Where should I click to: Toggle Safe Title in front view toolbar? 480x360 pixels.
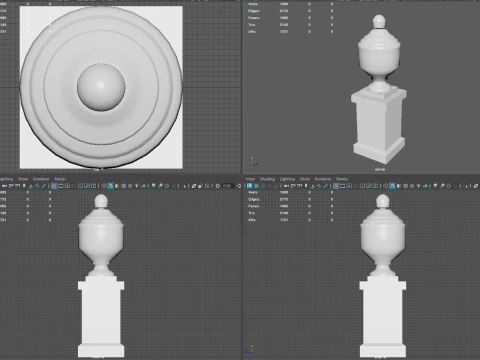(x=93, y=186)
